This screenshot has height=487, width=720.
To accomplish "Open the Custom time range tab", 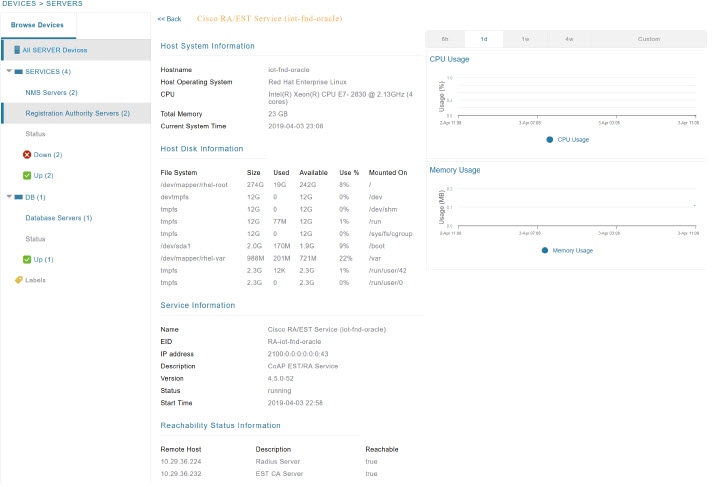I will coord(649,39).
